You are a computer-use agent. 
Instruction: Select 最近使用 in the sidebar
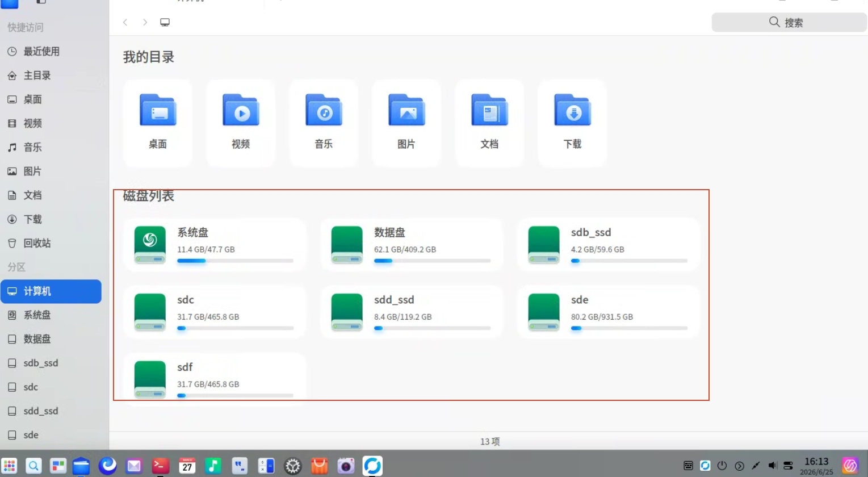pos(51,51)
